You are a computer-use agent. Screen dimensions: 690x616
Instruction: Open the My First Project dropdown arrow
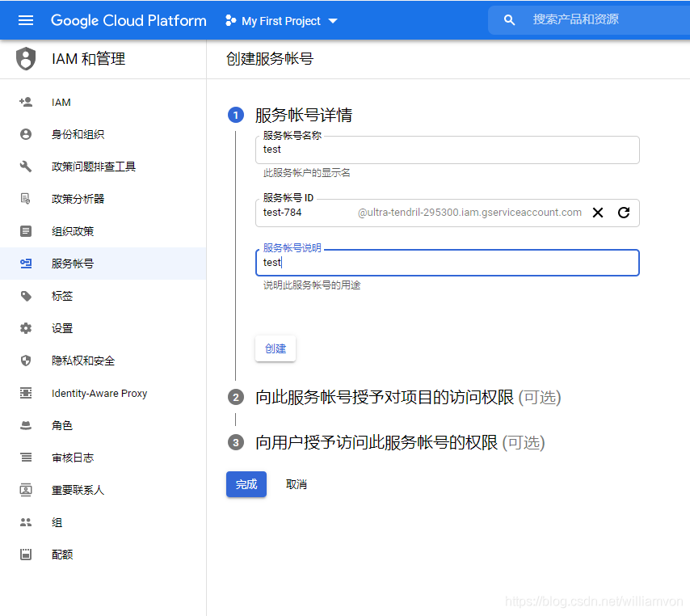(x=333, y=21)
